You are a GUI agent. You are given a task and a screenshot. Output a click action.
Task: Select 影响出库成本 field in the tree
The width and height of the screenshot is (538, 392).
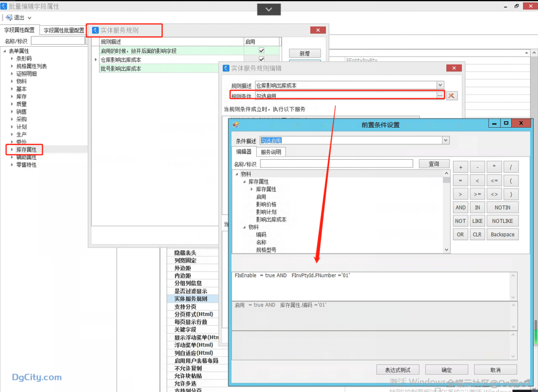coord(271,220)
